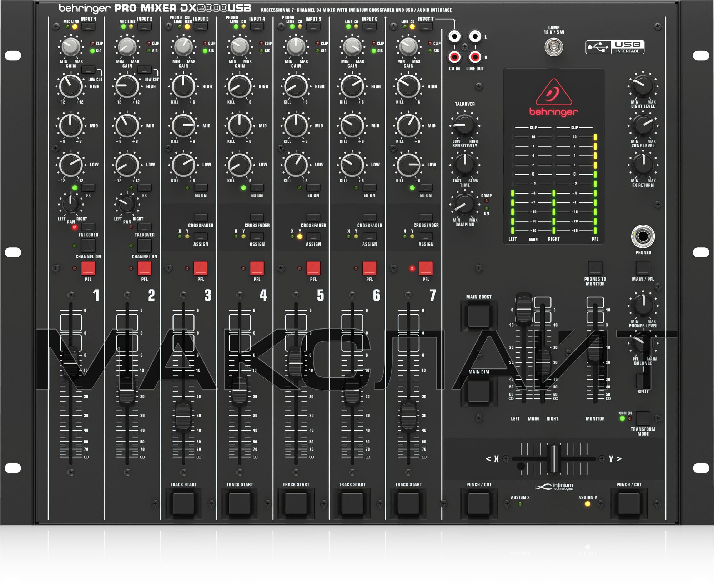Toggle channel 1 Channel On button
714x588 pixels.
tap(88, 246)
